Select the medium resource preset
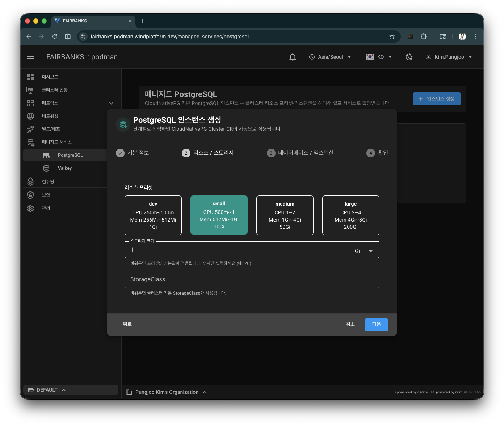Screen dimensions: 504x426 click(285, 215)
